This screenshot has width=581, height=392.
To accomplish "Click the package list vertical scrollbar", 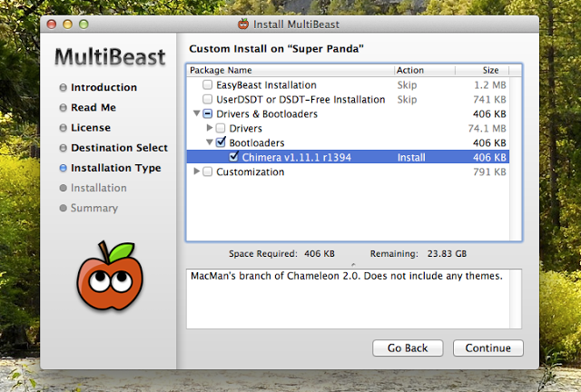I will coord(516,159).
